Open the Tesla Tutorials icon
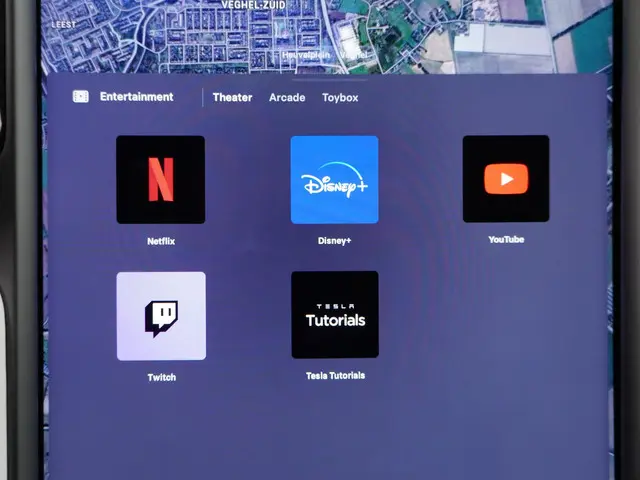 335,315
